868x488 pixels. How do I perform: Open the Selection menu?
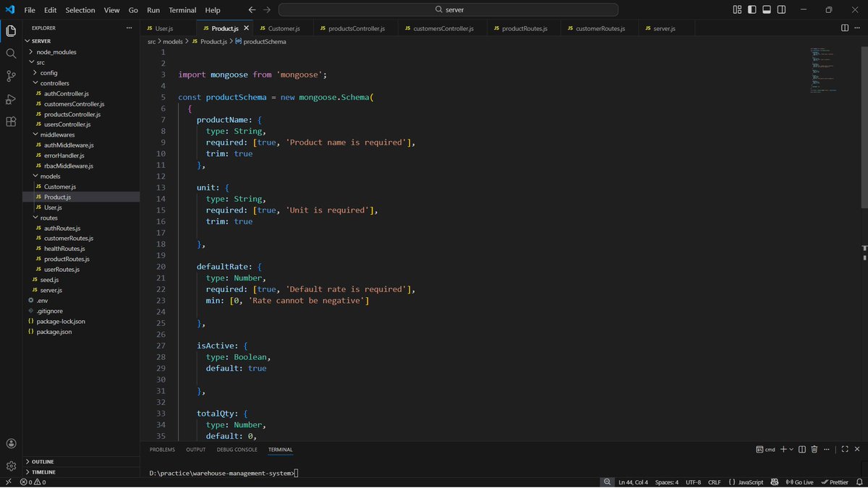[x=80, y=10]
